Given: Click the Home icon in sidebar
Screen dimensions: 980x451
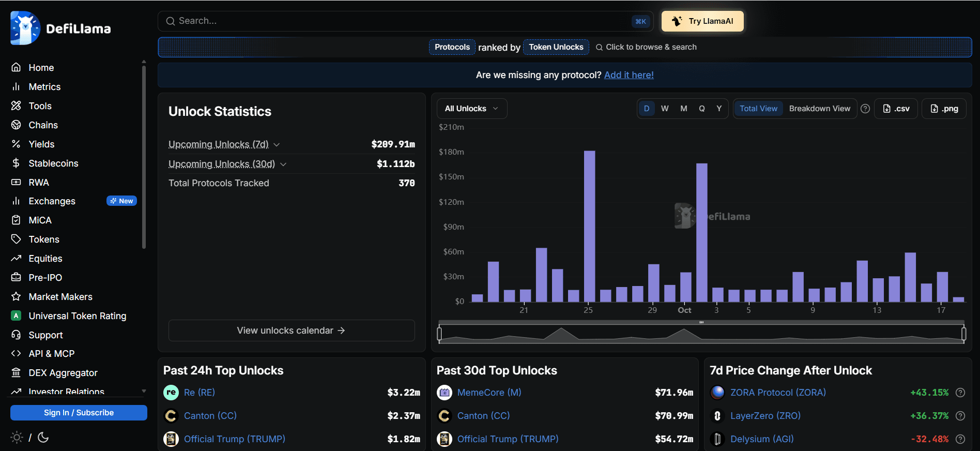Looking at the screenshot, I should [16, 67].
